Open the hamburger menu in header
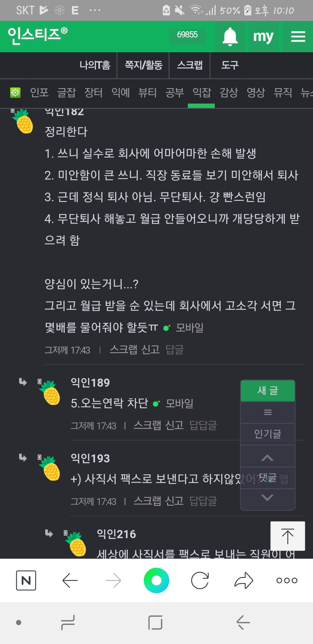This screenshot has height=644, width=313. point(298,37)
